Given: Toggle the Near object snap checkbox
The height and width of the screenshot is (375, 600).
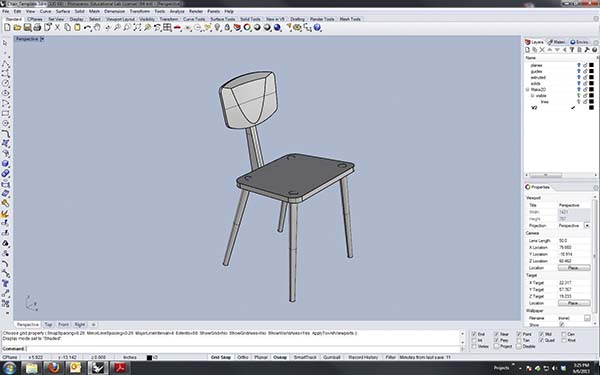Looking at the screenshot, I should (x=496, y=334).
